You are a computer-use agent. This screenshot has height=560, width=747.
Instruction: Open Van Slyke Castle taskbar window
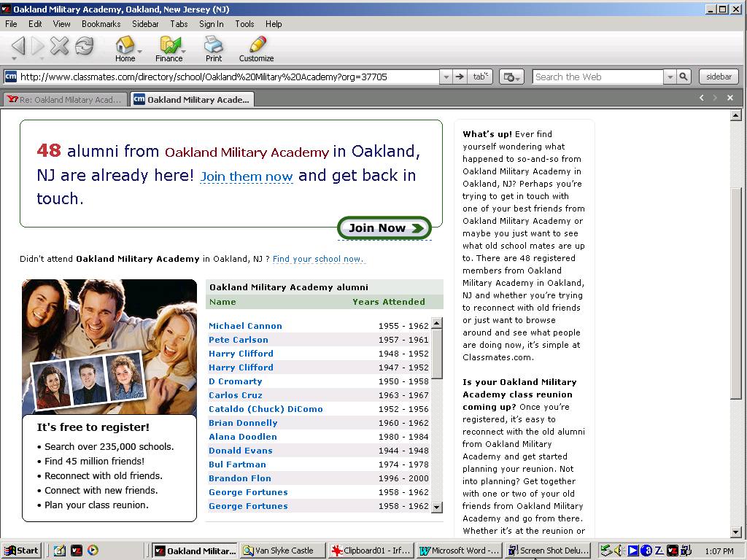tap(282, 551)
